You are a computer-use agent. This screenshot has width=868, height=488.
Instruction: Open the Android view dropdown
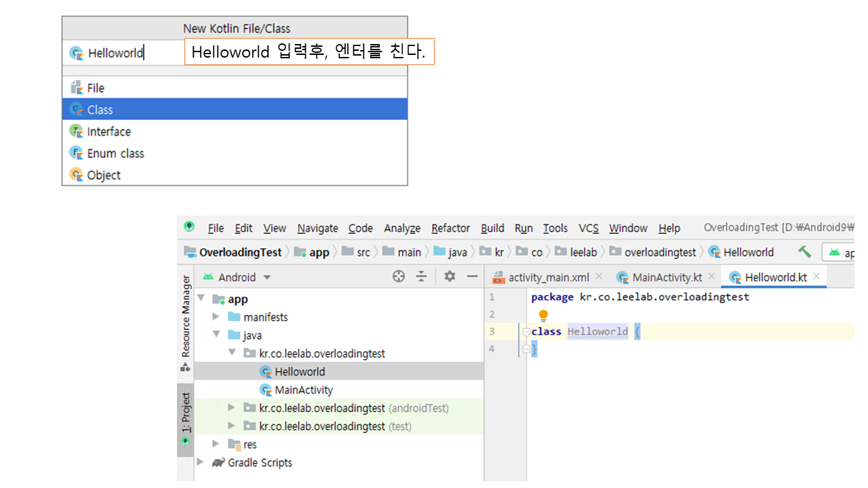(267, 277)
